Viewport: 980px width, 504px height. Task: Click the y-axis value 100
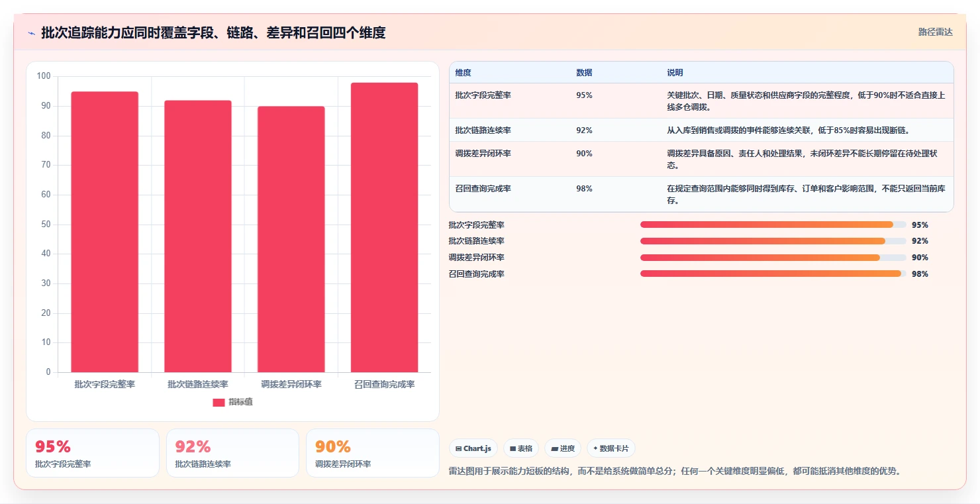(44, 76)
